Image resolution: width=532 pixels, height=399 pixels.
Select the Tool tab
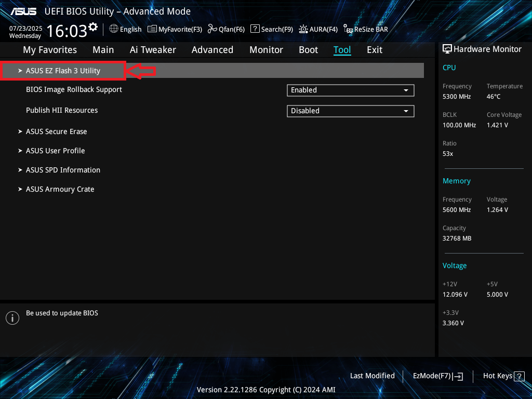(x=342, y=50)
